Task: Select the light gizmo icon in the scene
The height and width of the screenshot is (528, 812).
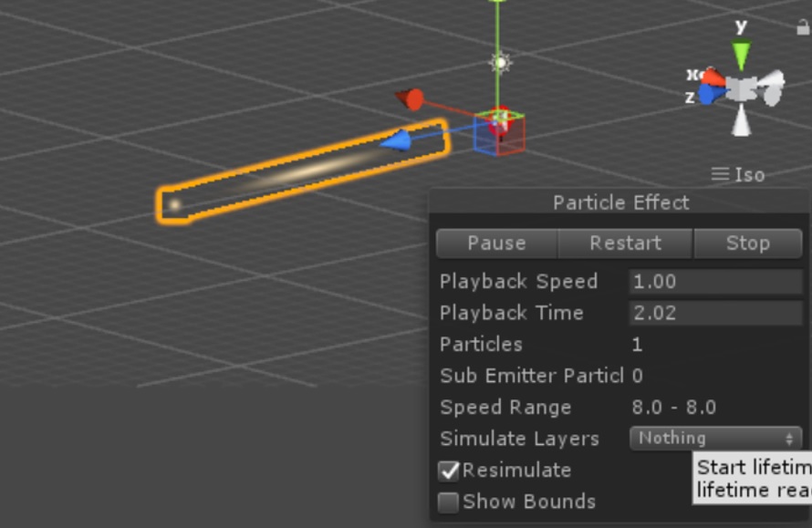Action: (499, 63)
